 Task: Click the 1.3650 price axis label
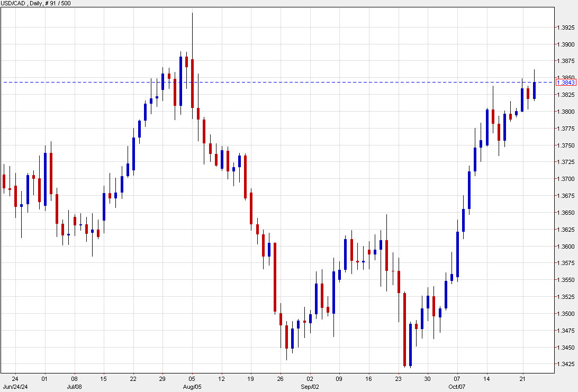[x=565, y=213]
